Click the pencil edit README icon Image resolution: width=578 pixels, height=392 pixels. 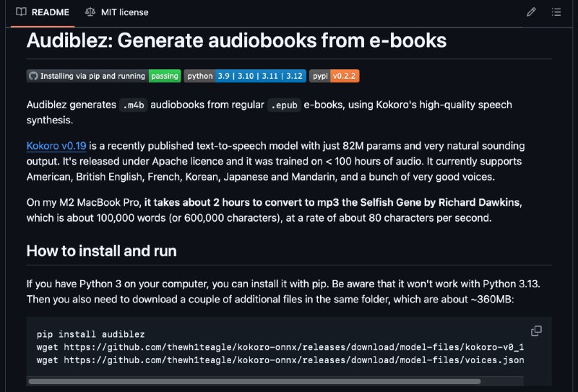click(531, 12)
